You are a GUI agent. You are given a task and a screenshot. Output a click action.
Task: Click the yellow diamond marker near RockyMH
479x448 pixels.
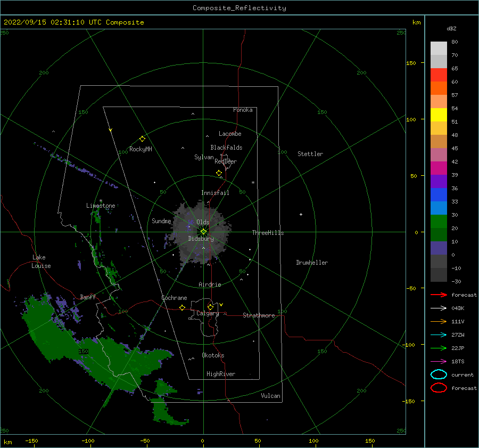coord(142,139)
